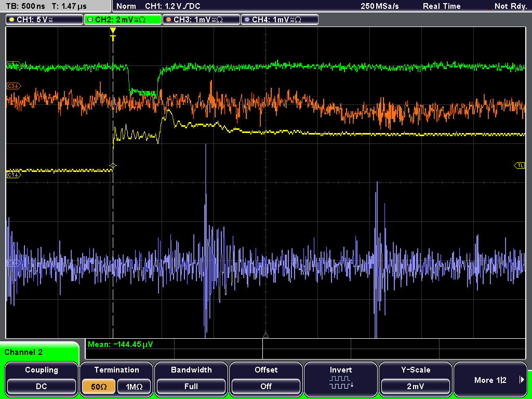Image resolution: width=532 pixels, height=399 pixels.
Task: Click the Real Time acquisition mode label
Action: coord(442,6)
